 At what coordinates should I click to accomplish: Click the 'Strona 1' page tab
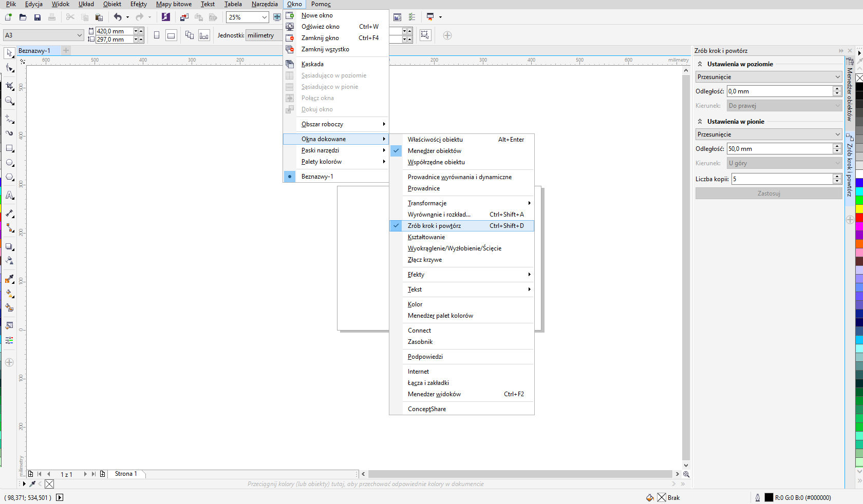pos(126,474)
